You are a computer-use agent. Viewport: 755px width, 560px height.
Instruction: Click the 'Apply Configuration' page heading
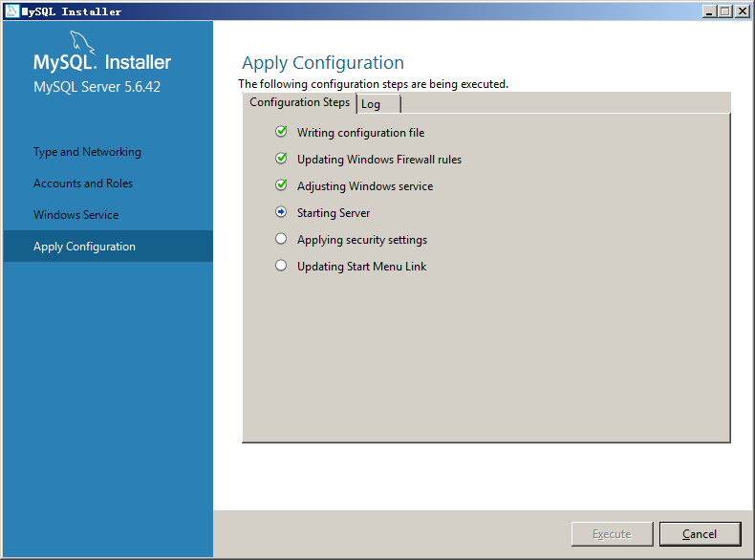pyautogui.click(x=323, y=63)
